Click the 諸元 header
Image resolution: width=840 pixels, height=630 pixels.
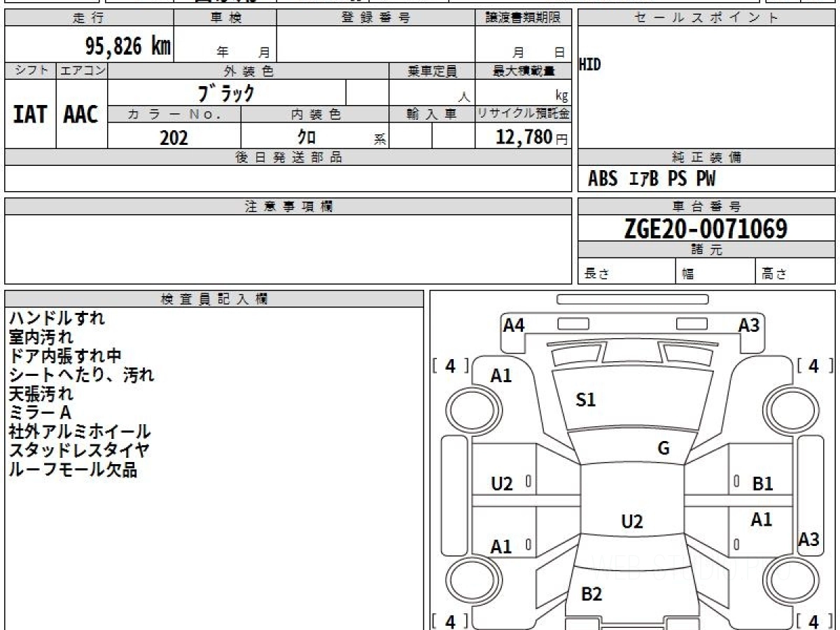(706, 250)
